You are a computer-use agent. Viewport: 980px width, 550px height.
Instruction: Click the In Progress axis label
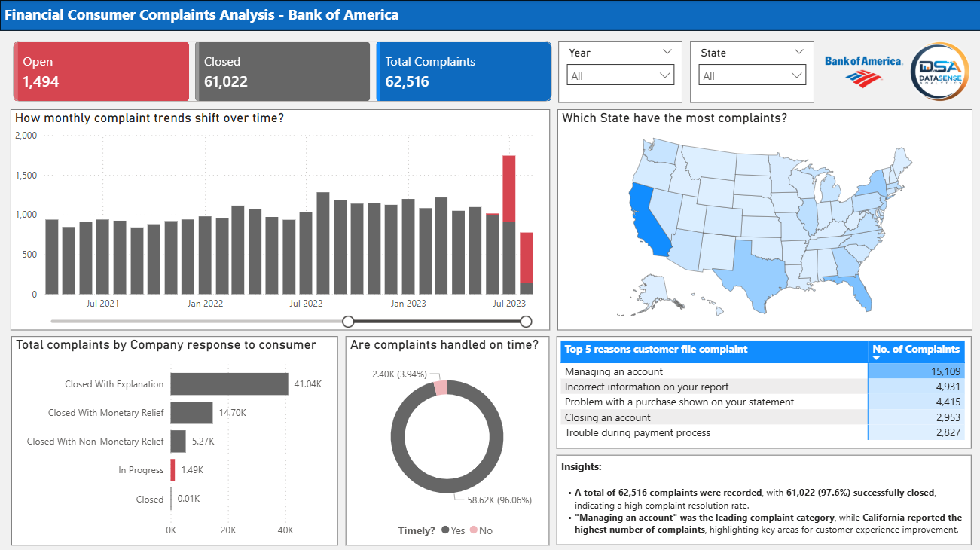[141, 470]
